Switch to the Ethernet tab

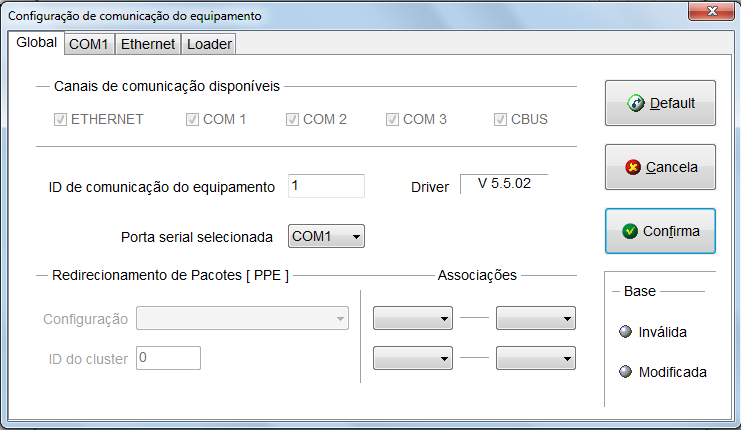[x=148, y=44]
